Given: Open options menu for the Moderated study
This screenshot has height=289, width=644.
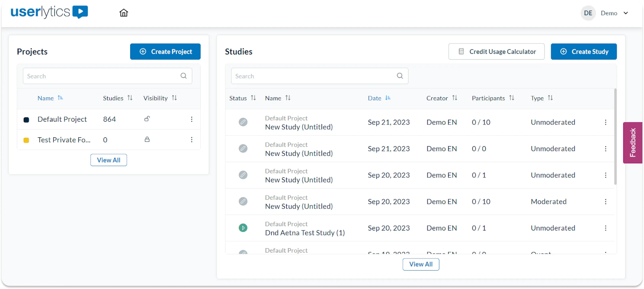Looking at the screenshot, I should click(x=605, y=201).
